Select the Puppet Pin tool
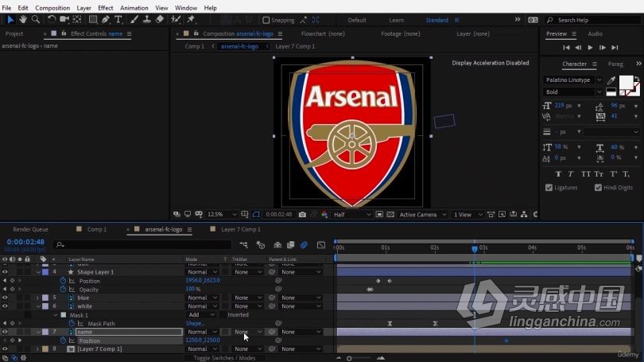This screenshot has height=362, width=644. [x=191, y=19]
